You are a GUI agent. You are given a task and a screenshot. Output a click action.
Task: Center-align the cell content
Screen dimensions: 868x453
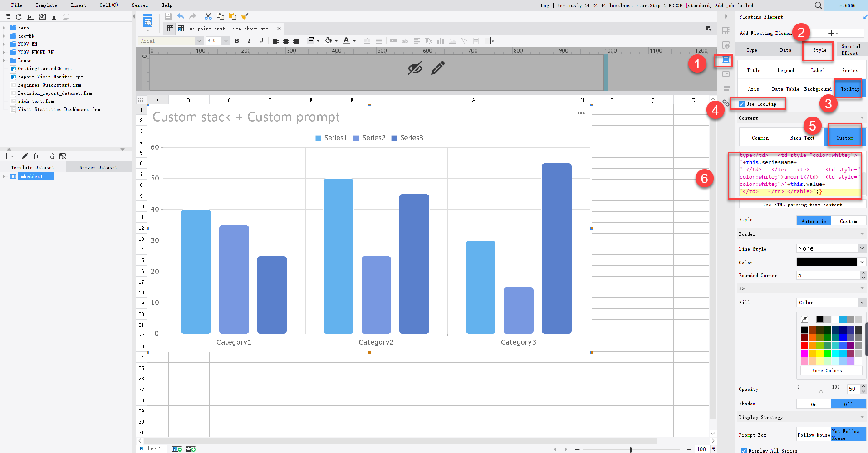286,41
